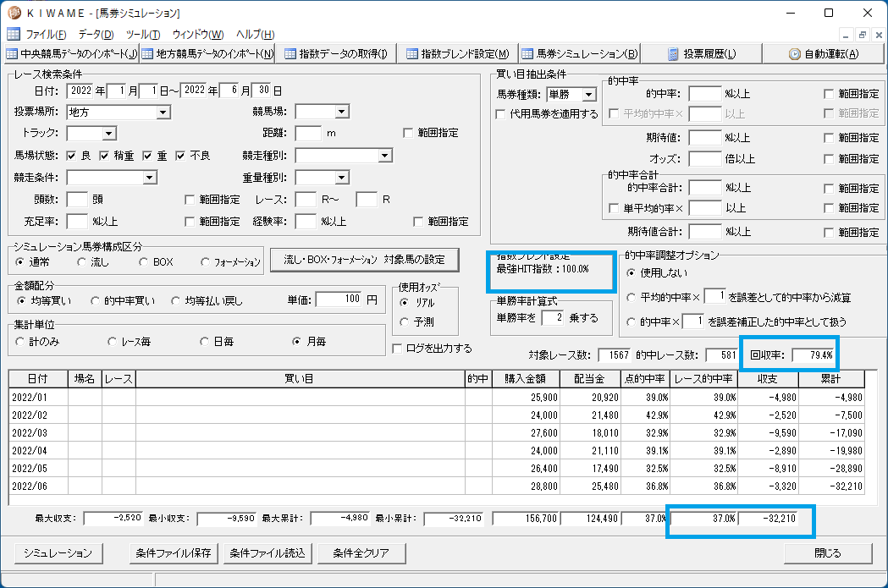Start 自動運転 from the toolbar
This screenshot has height=588, width=888.
[x=824, y=54]
